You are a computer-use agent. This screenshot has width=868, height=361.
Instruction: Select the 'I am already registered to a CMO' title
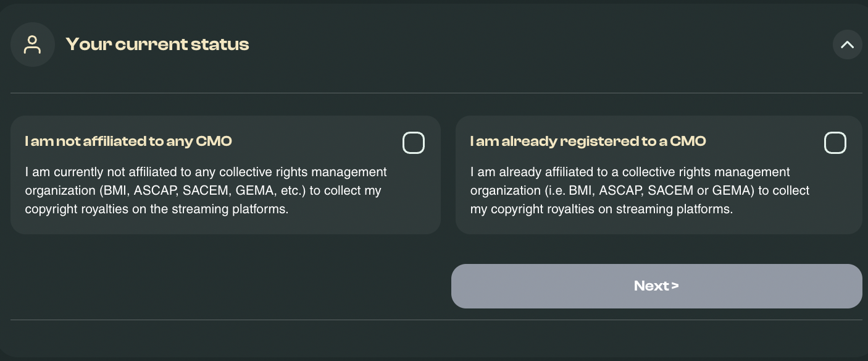588,142
